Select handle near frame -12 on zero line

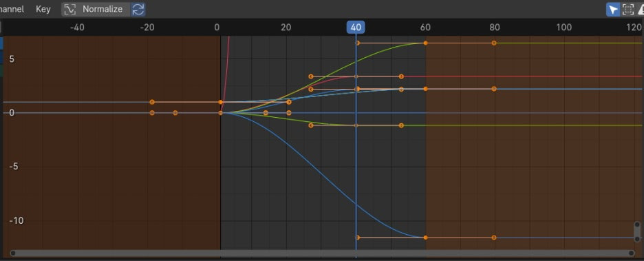click(x=175, y=113)
